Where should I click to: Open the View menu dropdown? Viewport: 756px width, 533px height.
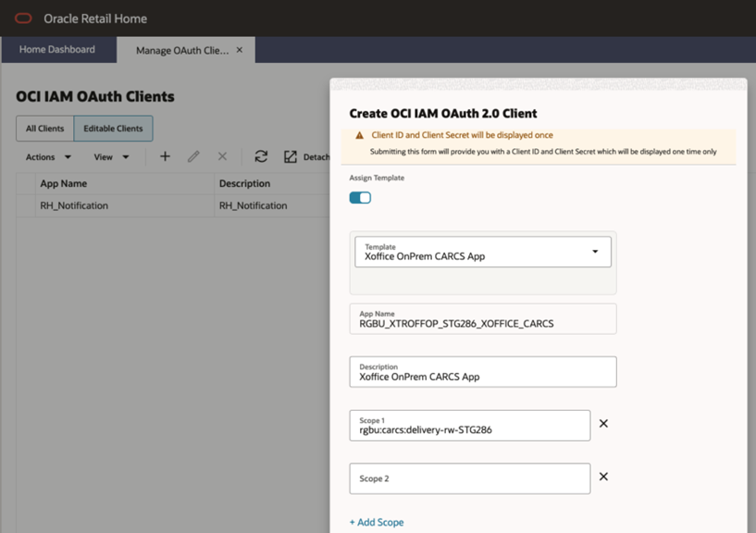pyautogui.click(x=111, y=156)
